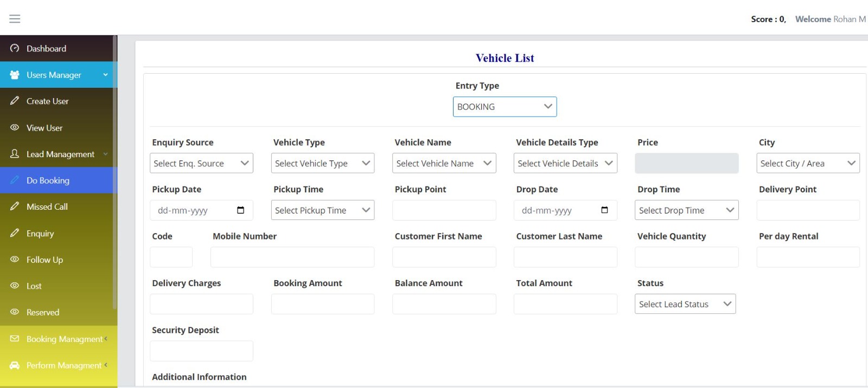Go to Missed Call menu item
This screenshot has height=388, width=868.
pyautogui.click(x=47, y=206)
